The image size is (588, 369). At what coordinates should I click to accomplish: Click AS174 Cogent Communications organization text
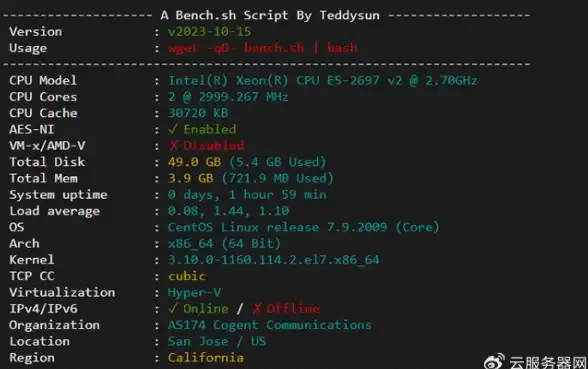point(269,325)
